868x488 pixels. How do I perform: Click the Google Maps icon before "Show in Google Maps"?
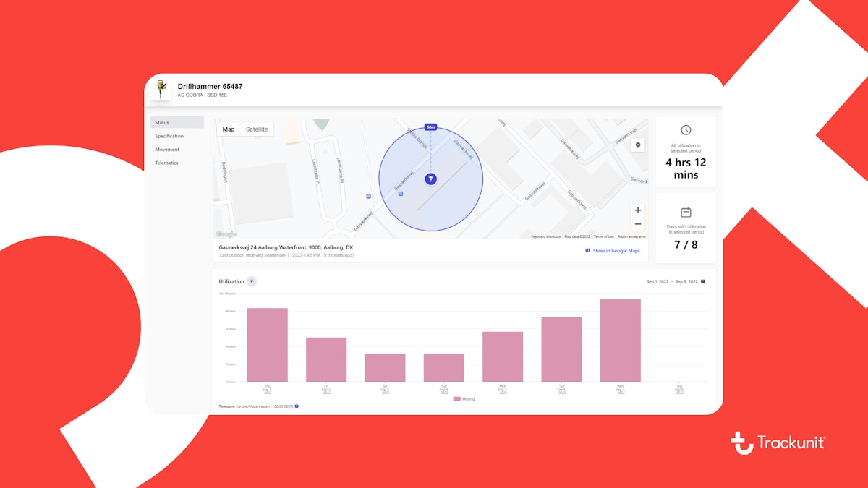pyautogui.click(x=588, y=250)
